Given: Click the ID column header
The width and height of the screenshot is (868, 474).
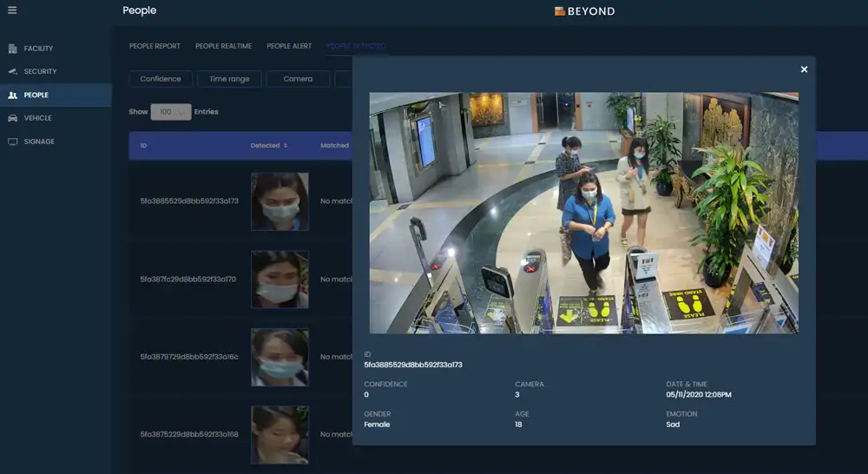Looking at the screenshot, I should [x=143, y=146].
